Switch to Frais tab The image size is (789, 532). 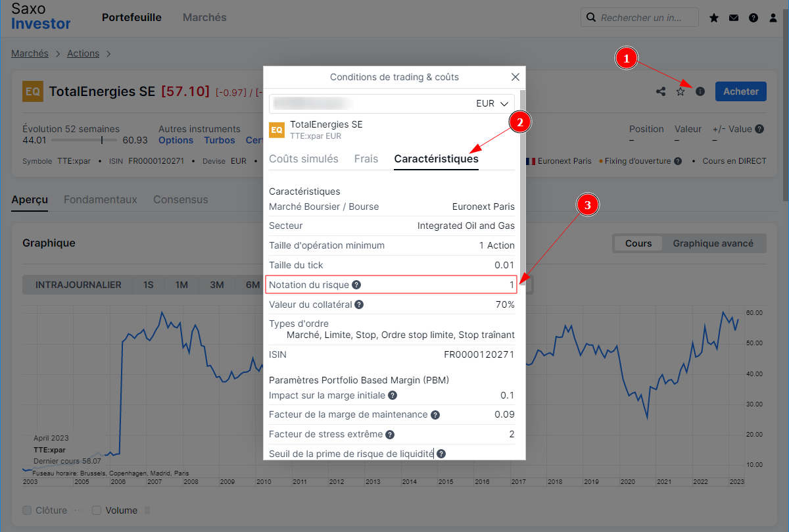[x=366, y=158]
